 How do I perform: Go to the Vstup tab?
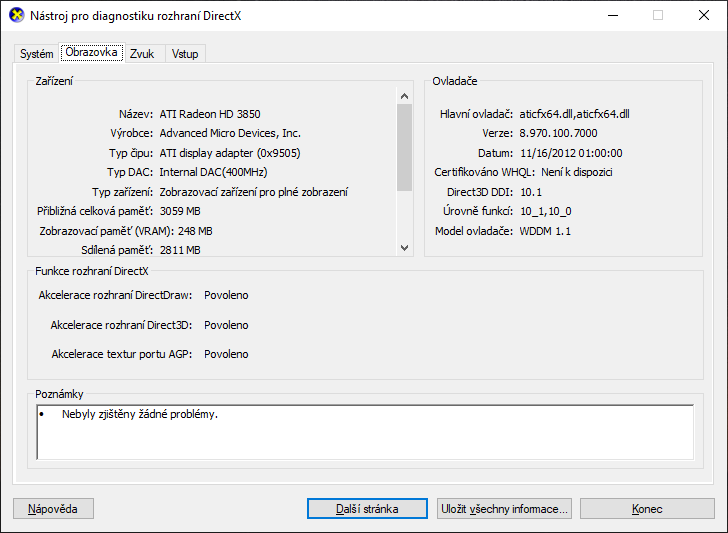(x=185, y=54)
